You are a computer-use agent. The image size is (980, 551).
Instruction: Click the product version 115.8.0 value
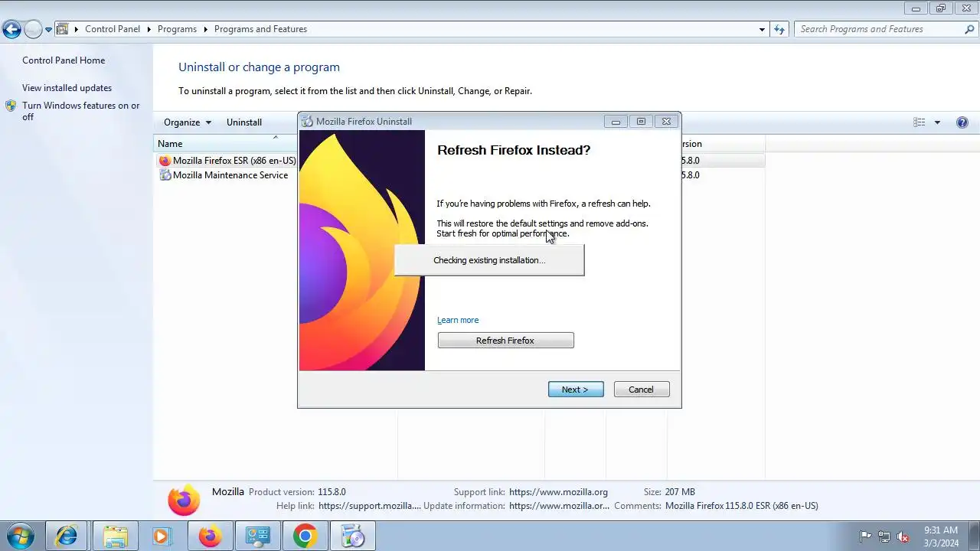332,492
